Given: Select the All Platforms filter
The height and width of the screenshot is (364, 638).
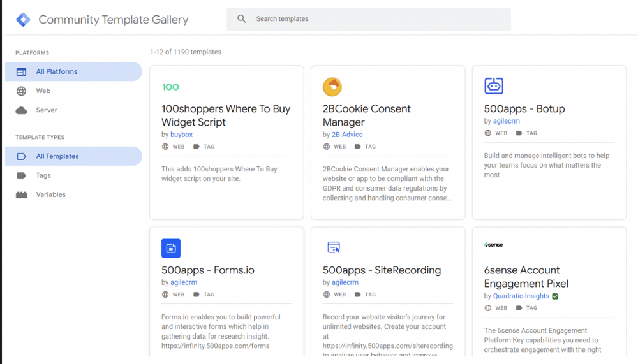Looking at the screenshot, I should (x=73, y=71).
